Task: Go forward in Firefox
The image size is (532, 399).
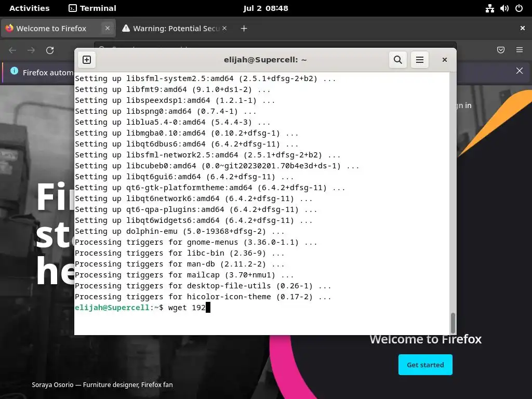Action: 31,50
